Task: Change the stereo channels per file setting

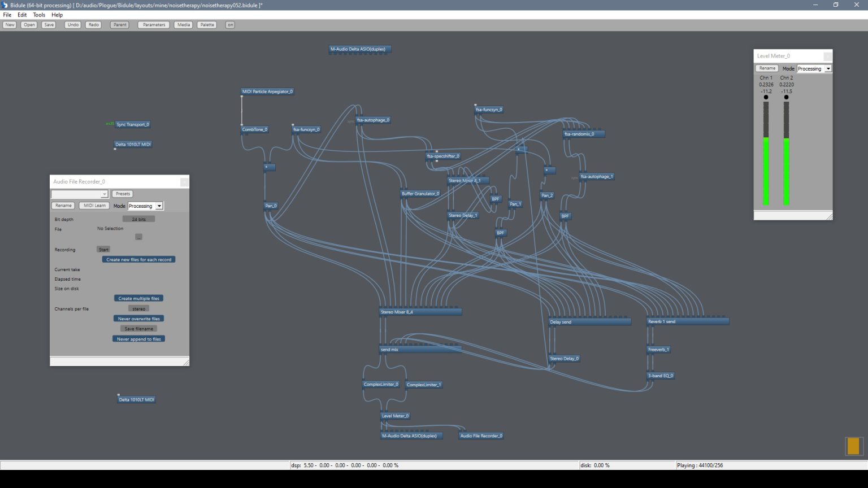Action: click(138, 309)
